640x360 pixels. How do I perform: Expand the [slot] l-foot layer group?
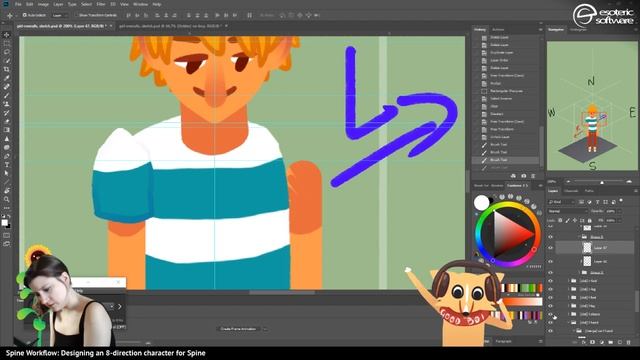pos(569,298)
